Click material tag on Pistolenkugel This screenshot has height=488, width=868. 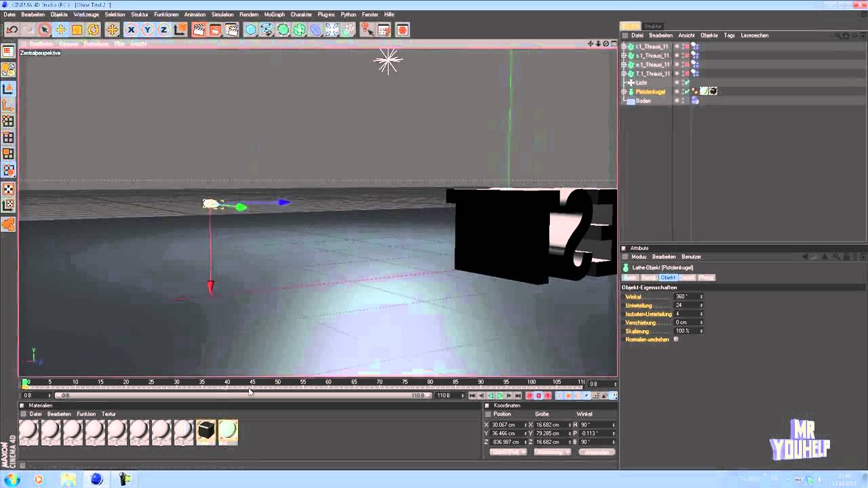[x=704, y=91]
